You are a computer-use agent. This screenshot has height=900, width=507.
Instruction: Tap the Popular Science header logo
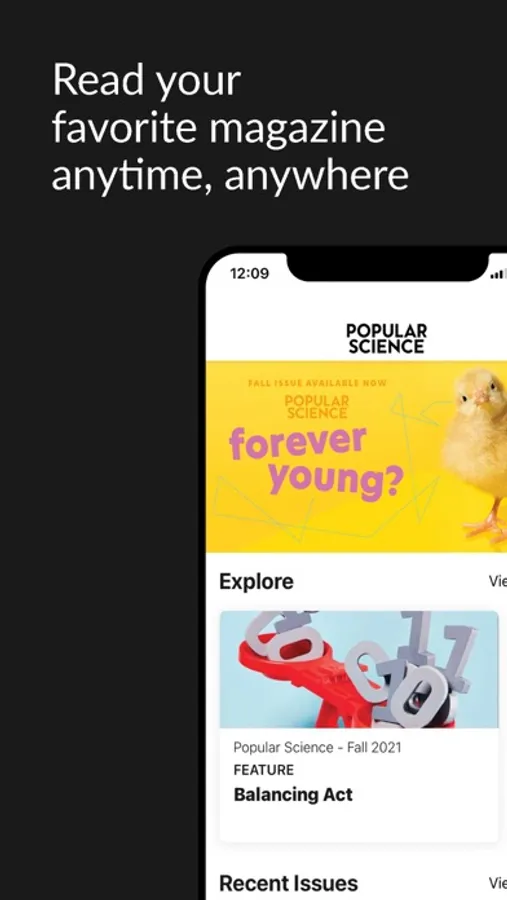click(386, 339)
